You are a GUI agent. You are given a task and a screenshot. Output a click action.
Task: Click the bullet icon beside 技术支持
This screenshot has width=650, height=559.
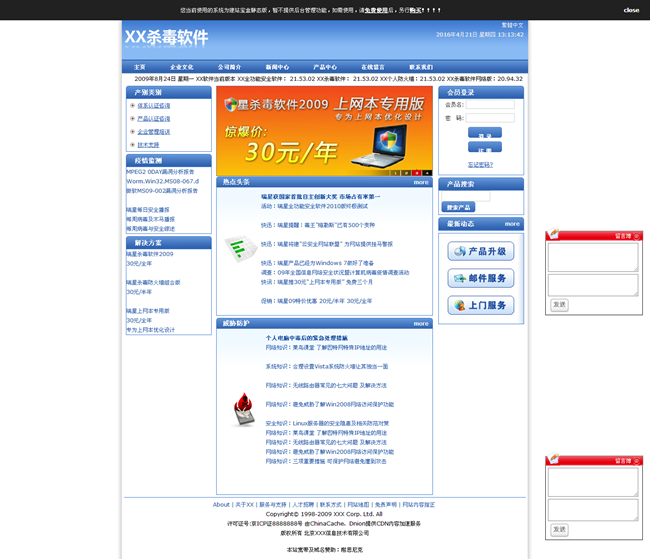(x=132, y=145)
